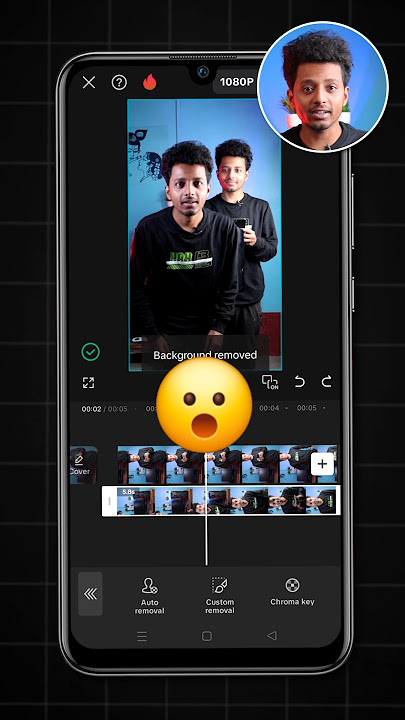Tap the red flame icon

coord(149,82)
